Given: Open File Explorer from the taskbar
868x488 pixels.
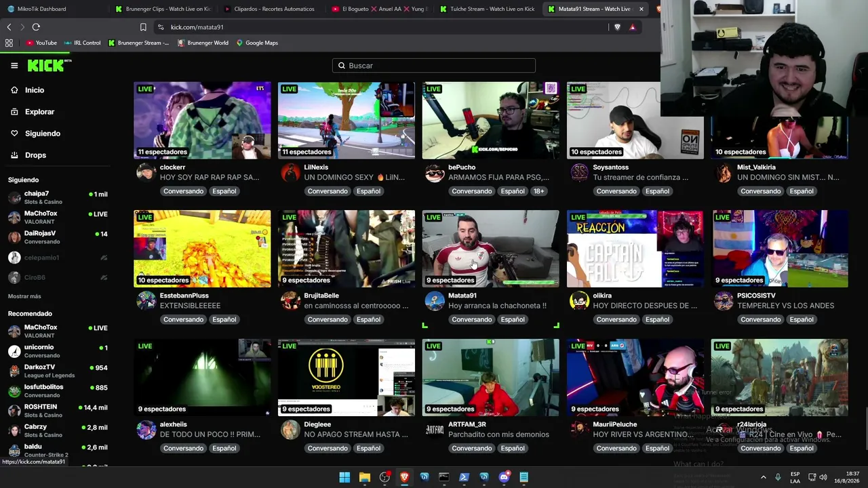Looking at the screenshot, I should point(365,477).
